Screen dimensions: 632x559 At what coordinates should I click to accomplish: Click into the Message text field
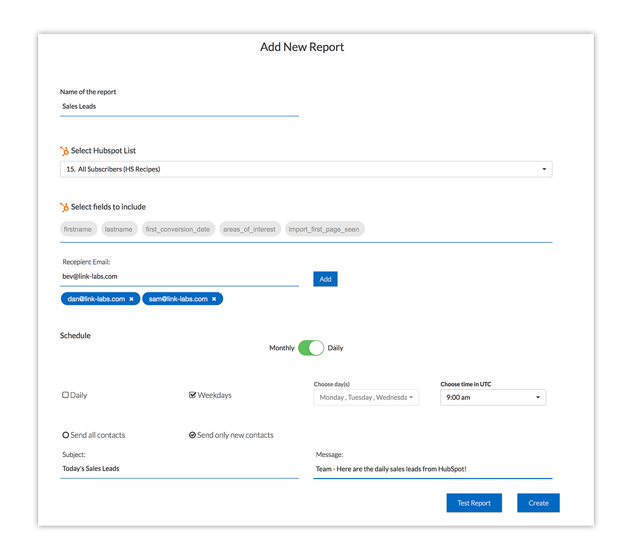(x=432, y=468)
